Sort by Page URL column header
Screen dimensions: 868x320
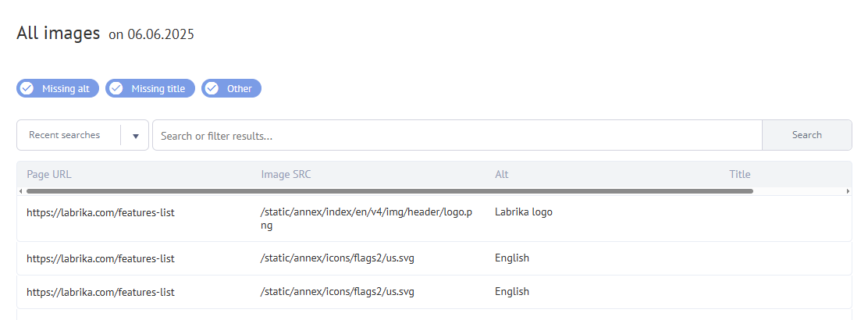(x=49, y=174)
